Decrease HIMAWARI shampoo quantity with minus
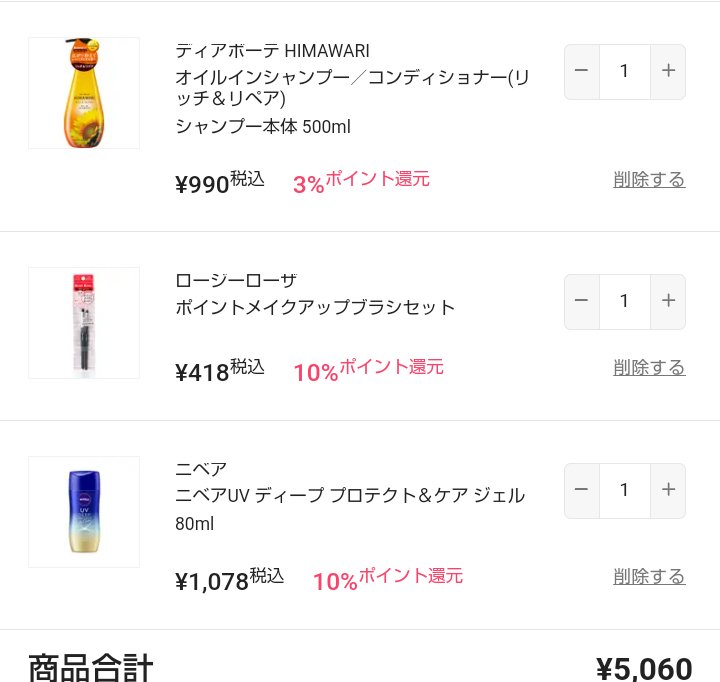 tap(582, 71)
